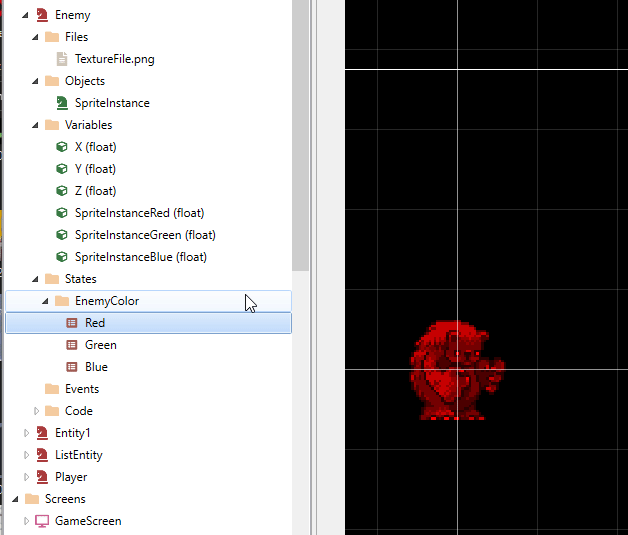Viewport: 628px width, 535px height.
Task: Expand the Entity1 node
Action: (x=27, y=433)
